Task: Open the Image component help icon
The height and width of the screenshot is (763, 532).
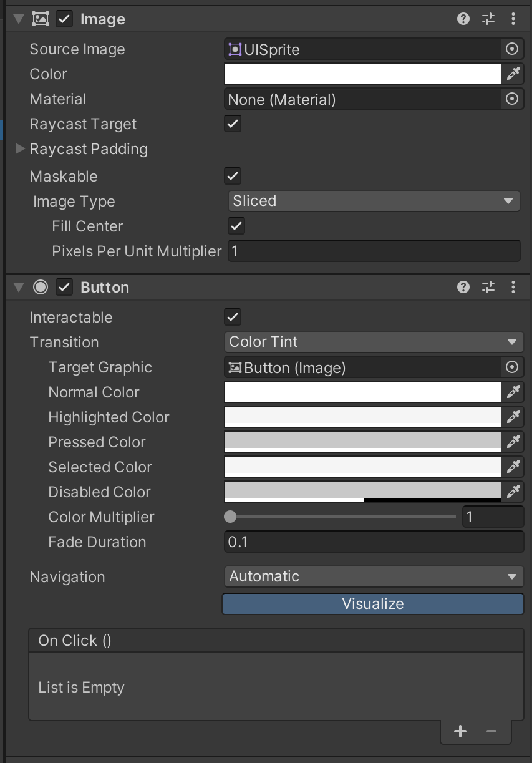Action: (x=463, y=19)
